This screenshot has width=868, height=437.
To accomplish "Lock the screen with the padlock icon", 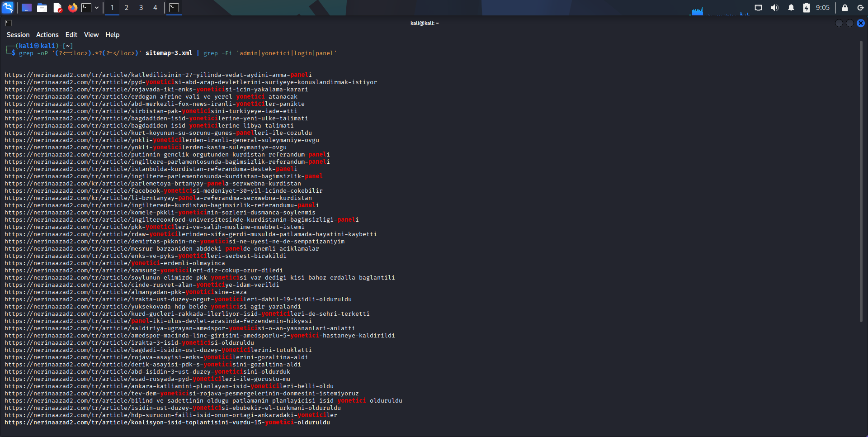I will [x=844, y=8].
